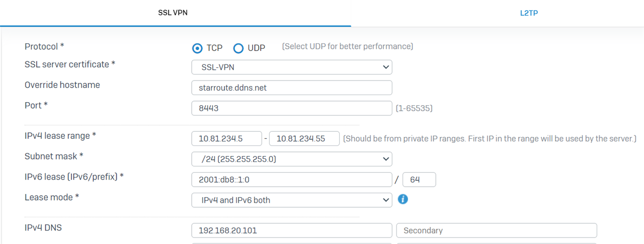Click the IPv6 prefix length field
Image resolution: width=644 pixels, height=244 pixels.
coord(420,180)
